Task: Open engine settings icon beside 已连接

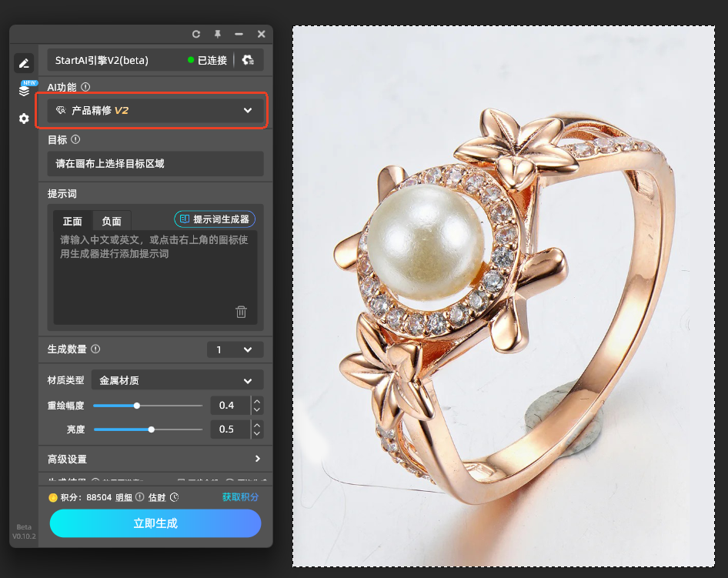Action: pyautogui.click(x=248, y=60)
